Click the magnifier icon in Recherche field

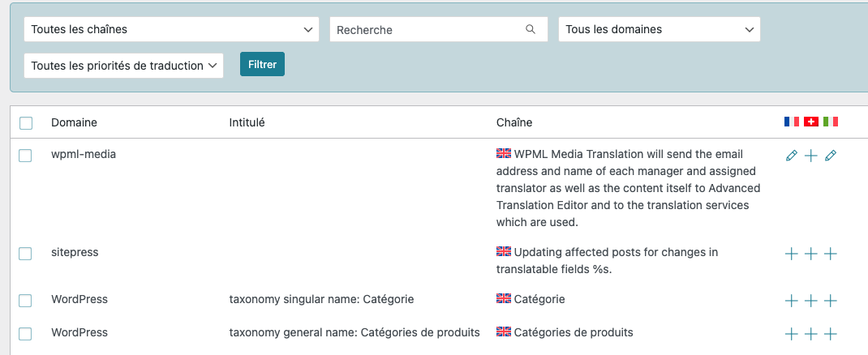point(531,29)
